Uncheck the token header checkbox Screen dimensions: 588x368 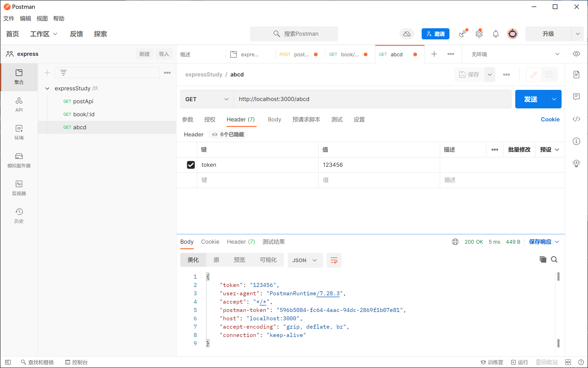(x=191, y=165)
